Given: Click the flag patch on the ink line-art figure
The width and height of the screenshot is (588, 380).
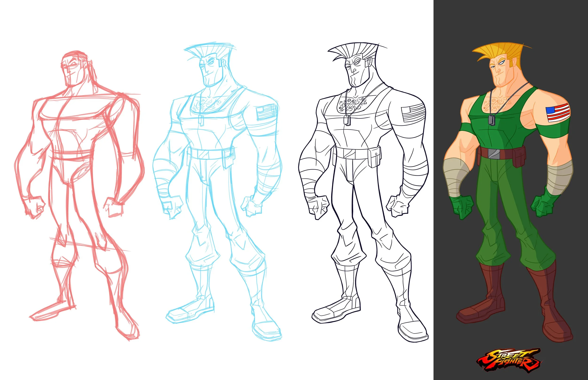Looking at the screenshot, I should tap(413, 114).
